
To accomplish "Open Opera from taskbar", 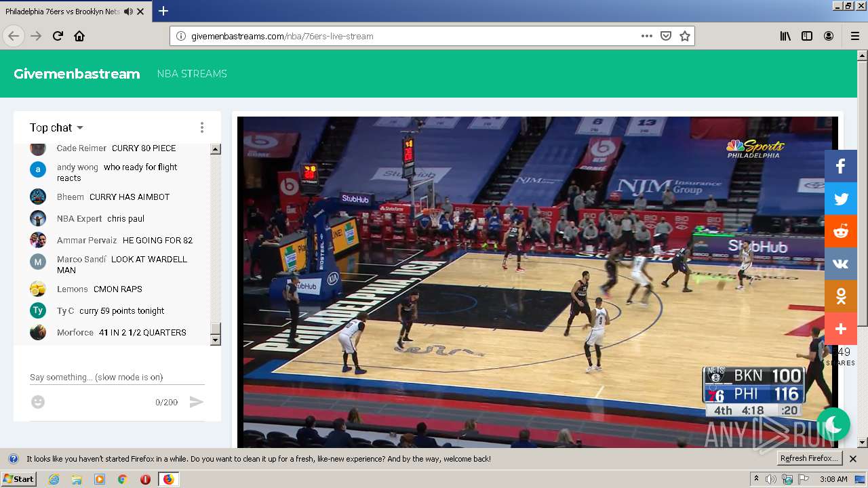I will (145, 479).
